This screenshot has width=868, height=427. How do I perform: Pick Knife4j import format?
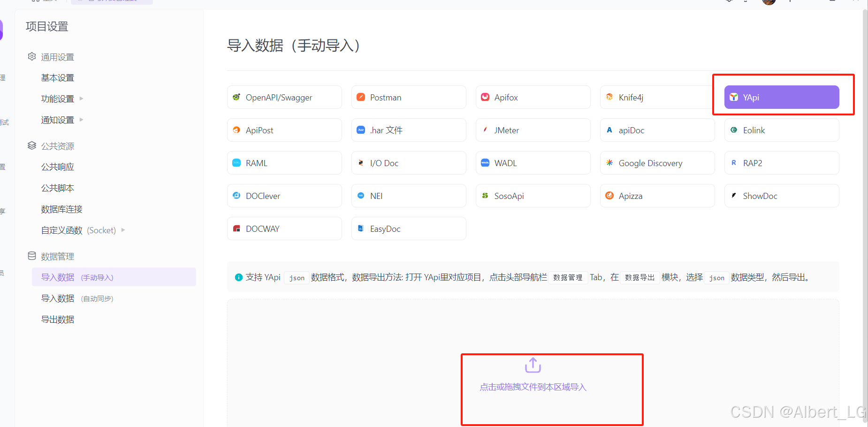657,97
